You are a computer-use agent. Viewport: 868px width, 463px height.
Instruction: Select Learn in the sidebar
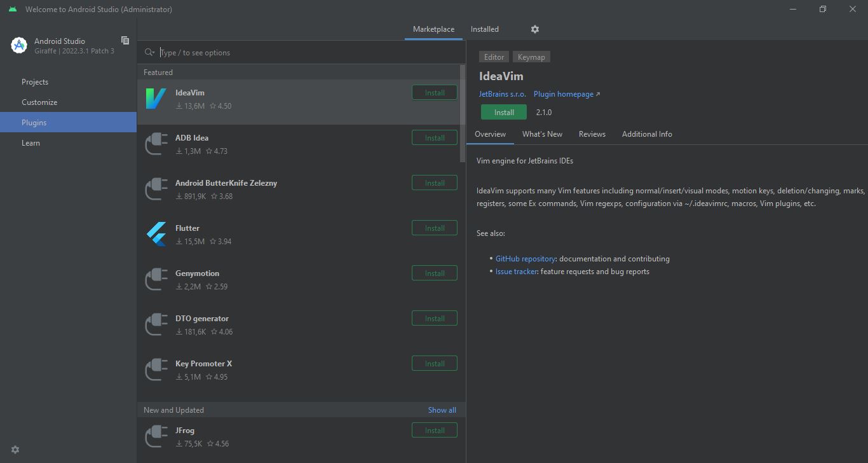[x=68, y=143]
